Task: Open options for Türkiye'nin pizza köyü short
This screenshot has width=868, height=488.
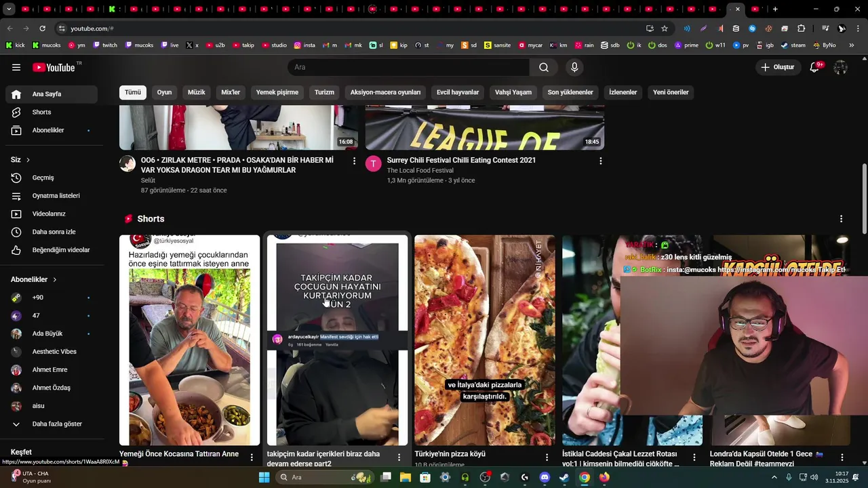Action: [547, 457]
